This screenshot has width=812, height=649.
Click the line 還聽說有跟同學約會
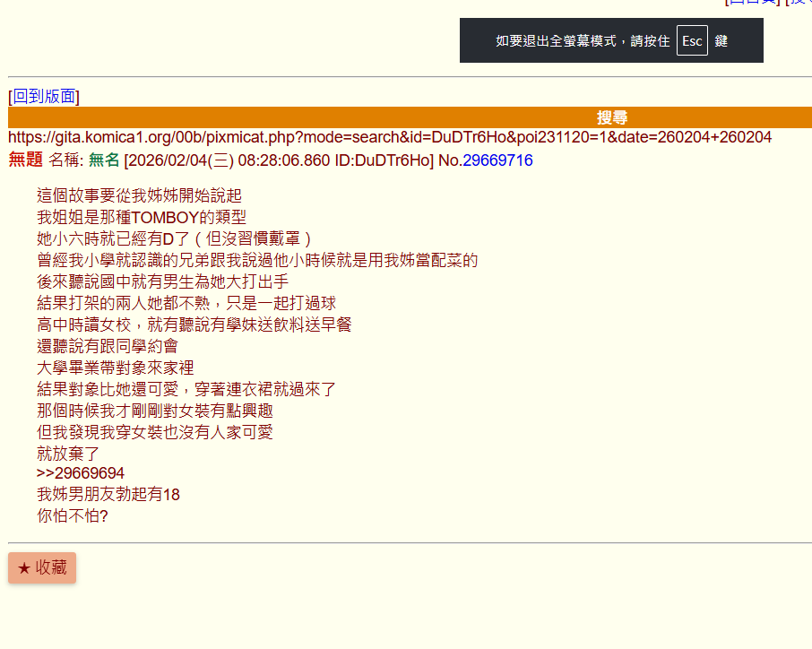tap(108, 346)
